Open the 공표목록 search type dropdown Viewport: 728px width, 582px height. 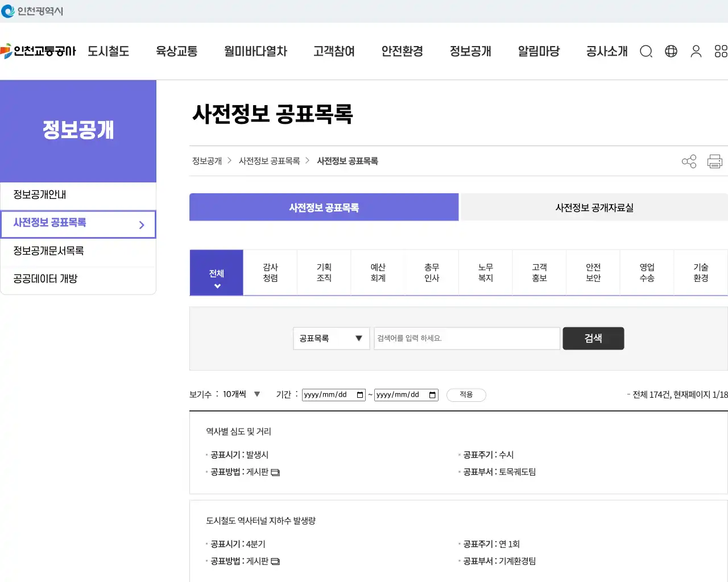click(x=332, y=339)
